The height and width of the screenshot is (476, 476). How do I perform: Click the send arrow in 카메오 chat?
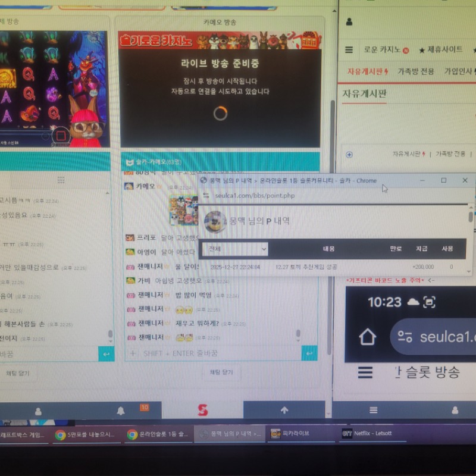[x=309, y=353]
